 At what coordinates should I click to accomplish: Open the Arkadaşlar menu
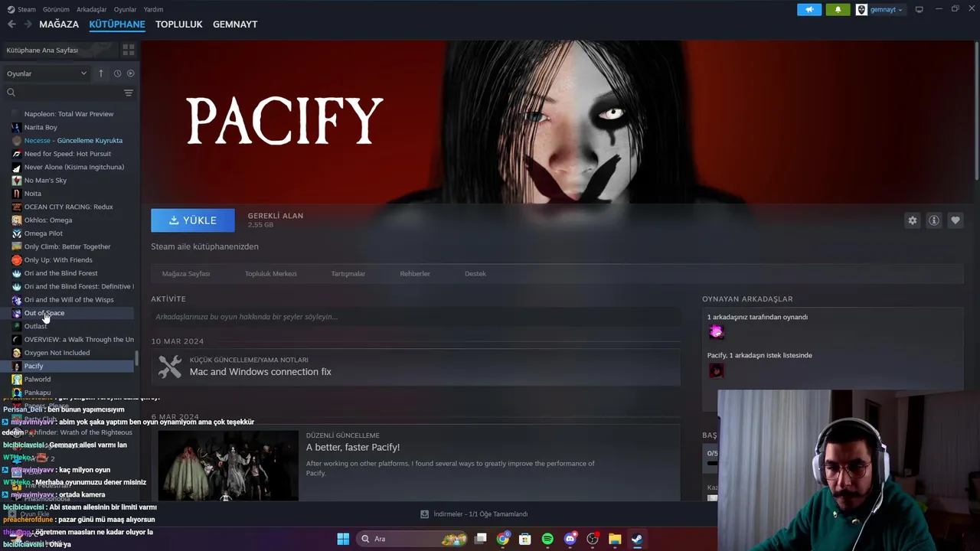click(91, 9)
